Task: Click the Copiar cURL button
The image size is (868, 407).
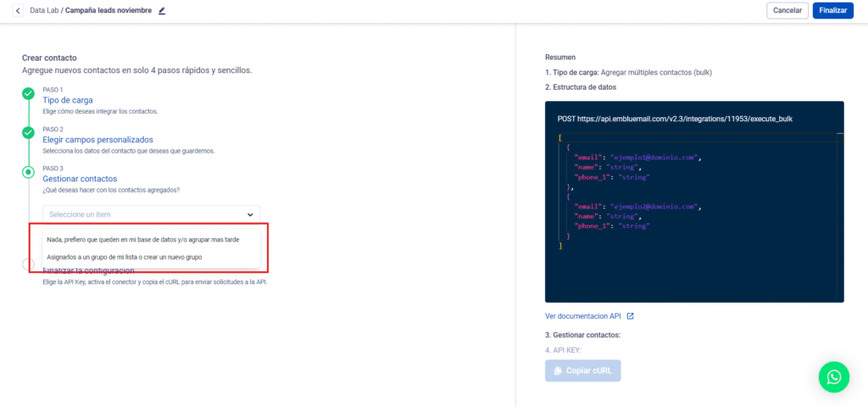Action: [x=583, y=371]
